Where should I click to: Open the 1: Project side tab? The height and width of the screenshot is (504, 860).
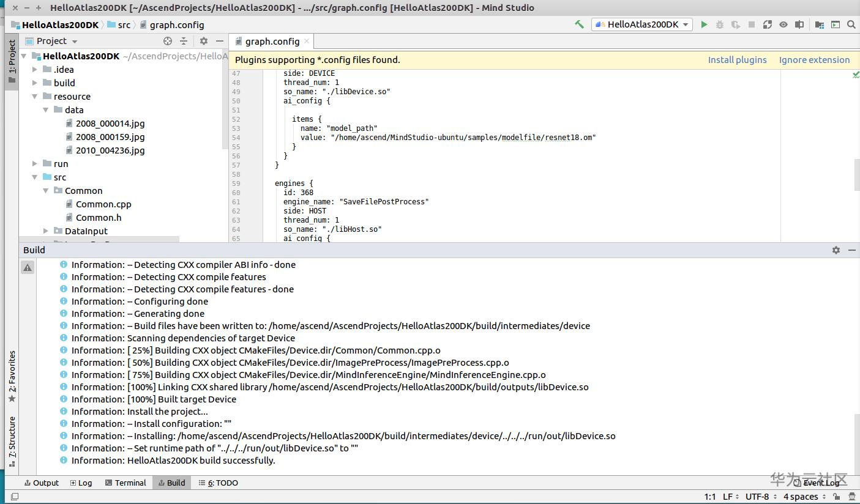(12, 62)
